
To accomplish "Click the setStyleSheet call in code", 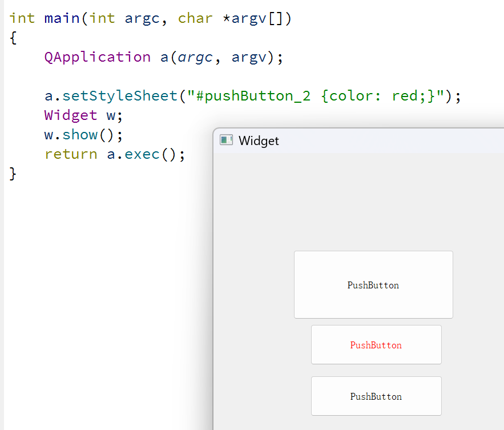I will point(120,96).
